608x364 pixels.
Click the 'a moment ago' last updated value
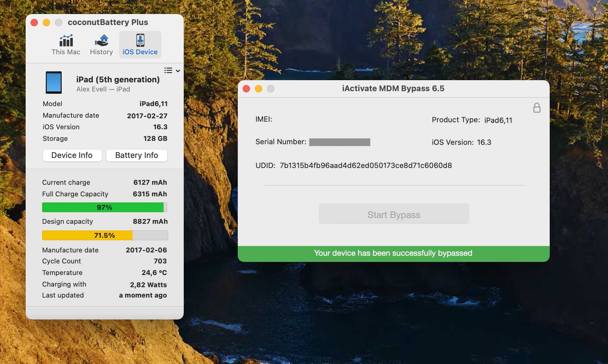click(143, 295)
